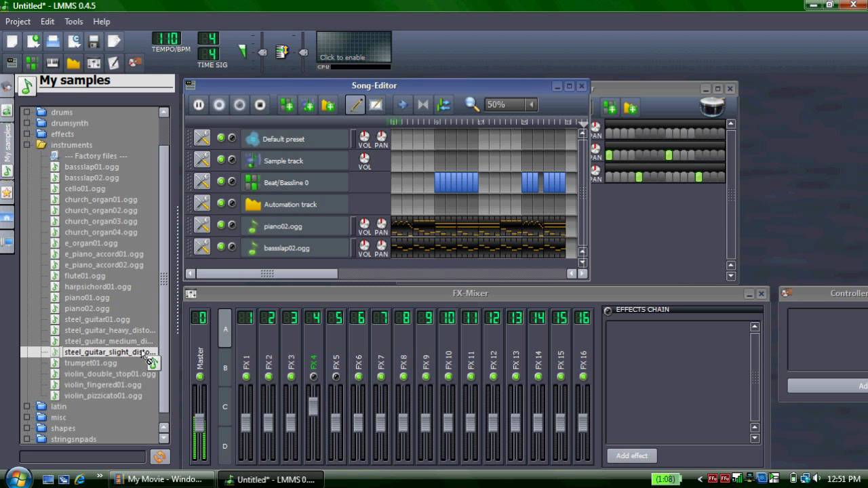Screen dimensions: 868x488
Task: Open the star presets sidebar tab
Action: point(7,193)
